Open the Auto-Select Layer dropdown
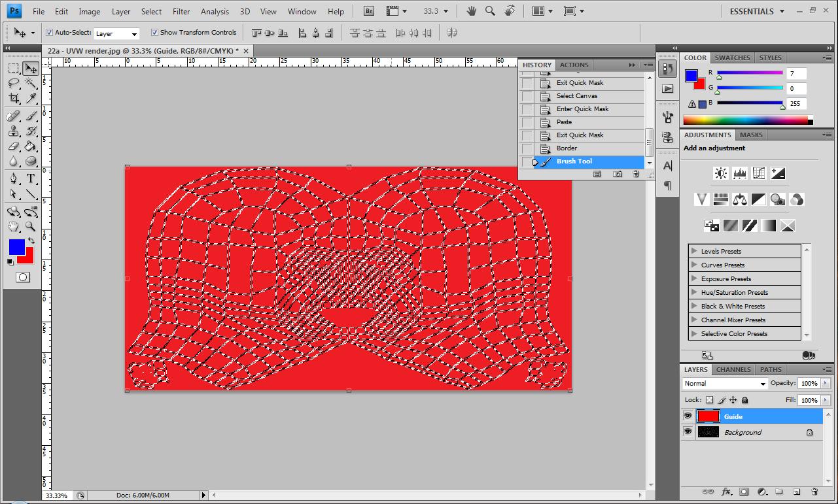This screenshot has height=504, width=838. [x=116, y=33]
